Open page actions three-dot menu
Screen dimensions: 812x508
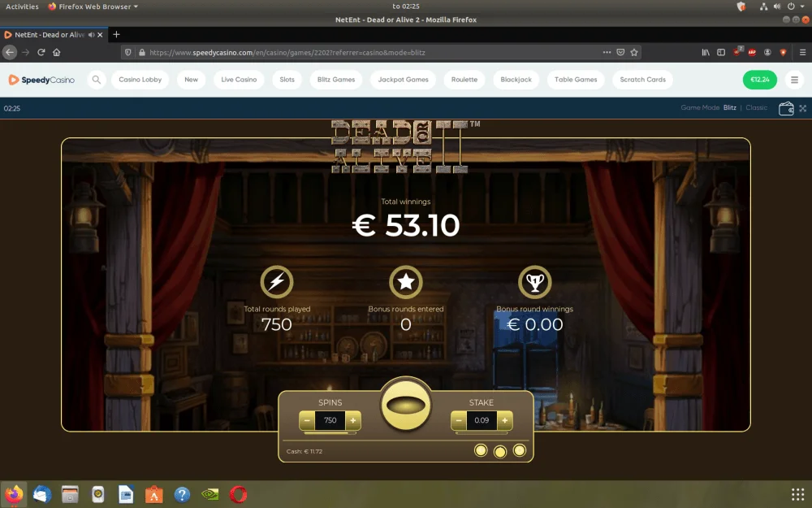(607, 52)
